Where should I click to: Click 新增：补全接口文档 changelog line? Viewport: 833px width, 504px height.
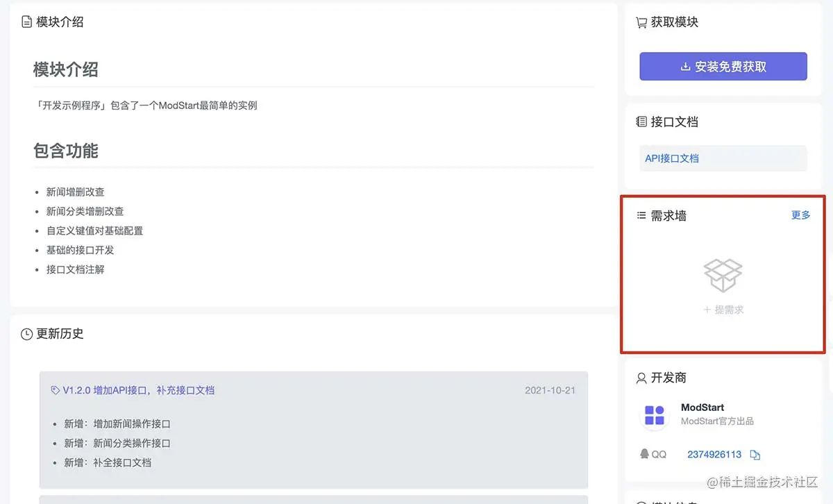click(x=108, y=462)
